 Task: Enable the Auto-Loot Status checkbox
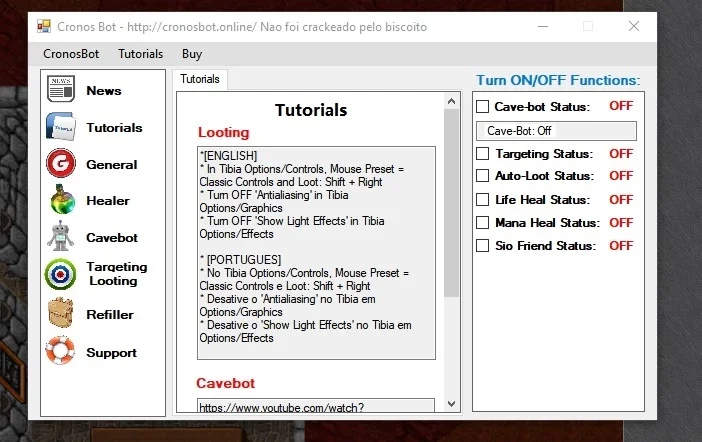point(482,176)
